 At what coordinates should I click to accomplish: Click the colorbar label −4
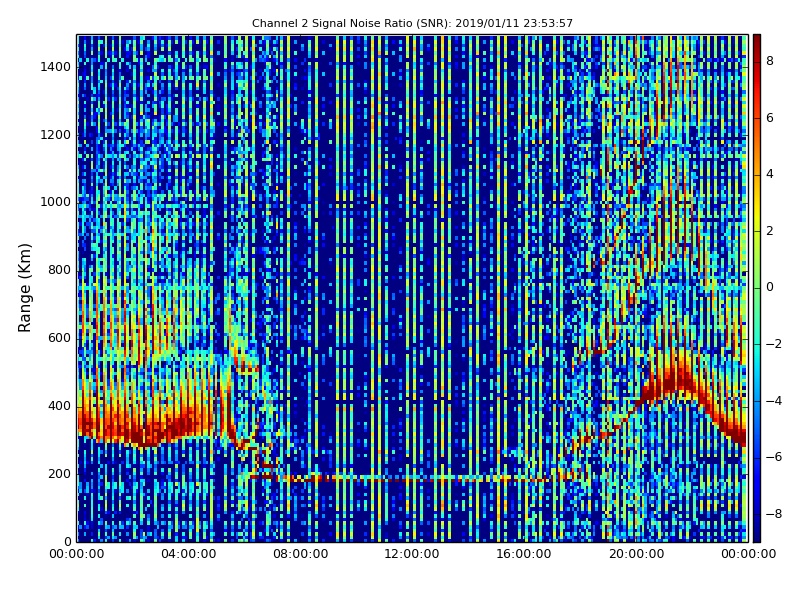click(774, 401)
